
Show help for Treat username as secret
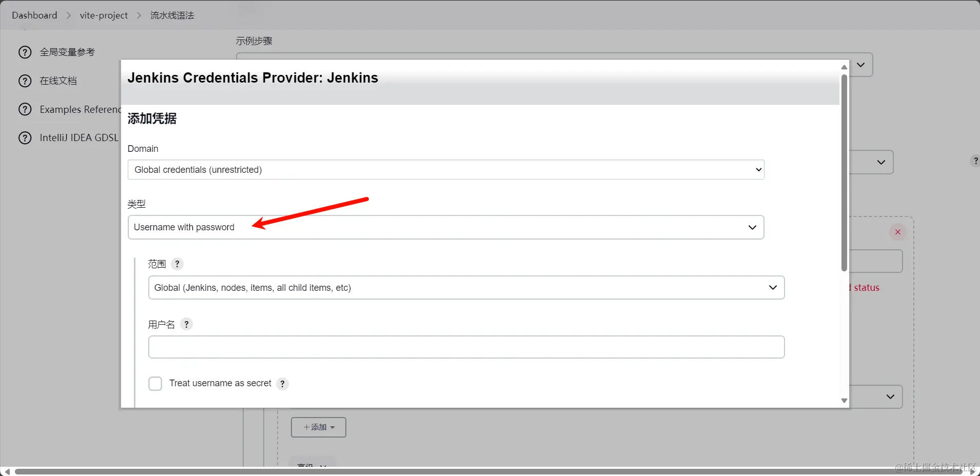pos(282,384)
